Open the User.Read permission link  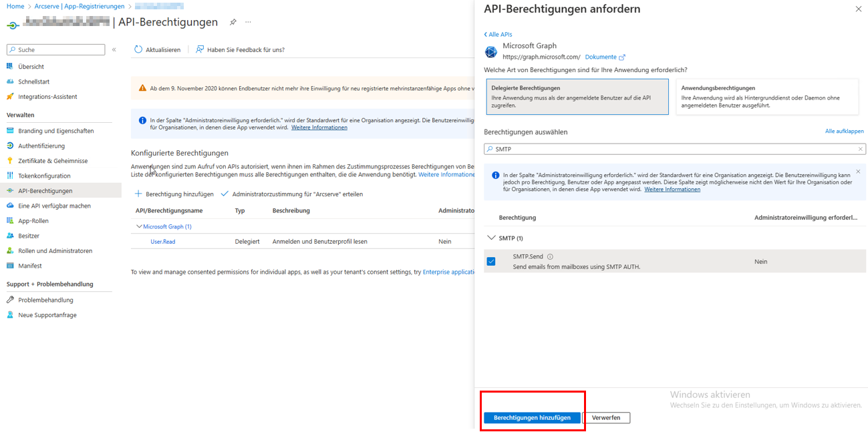click(163, 242)
